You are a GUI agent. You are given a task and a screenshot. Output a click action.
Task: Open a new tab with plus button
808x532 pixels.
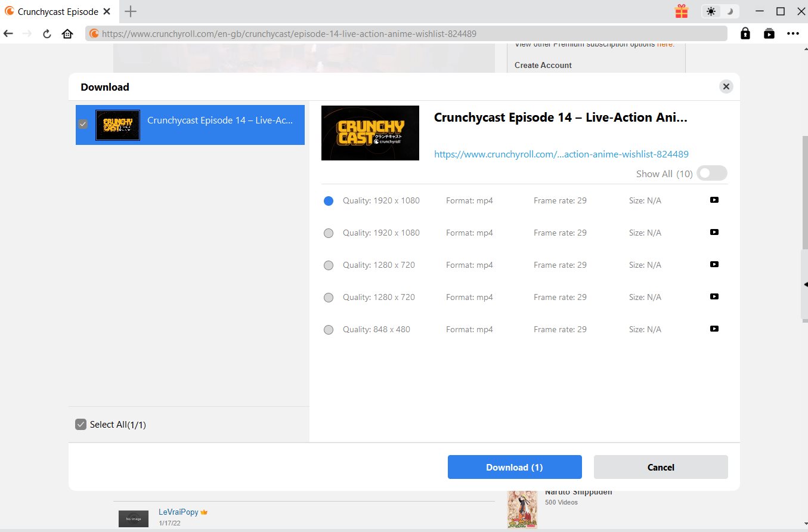[x=131, y=11]
